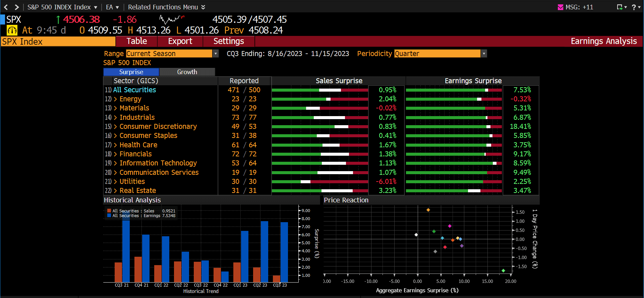Open the Settings menu
Image resolution: width=644 pixels, height=298 pixels.
coord(229,41)
